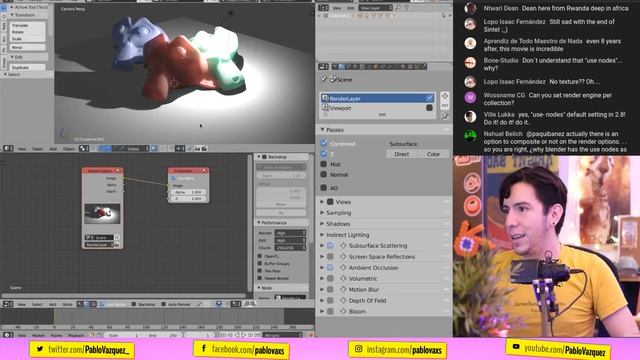Click the RenderLayer row icon
The height and width of the screenshot is (360, 640).
click(325, 98)
